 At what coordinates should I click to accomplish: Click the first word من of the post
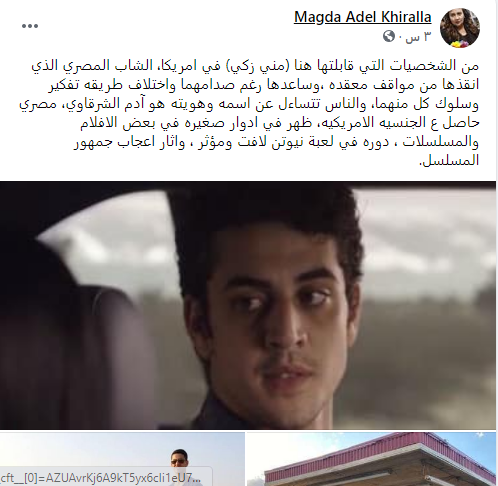click(x=471, y=66)
